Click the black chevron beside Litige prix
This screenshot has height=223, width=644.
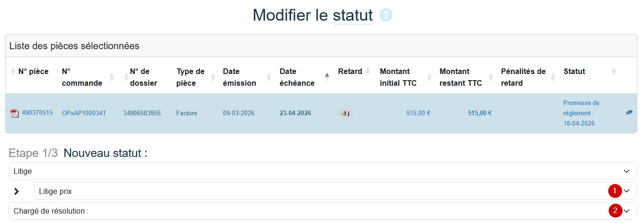tap(17, 191)
